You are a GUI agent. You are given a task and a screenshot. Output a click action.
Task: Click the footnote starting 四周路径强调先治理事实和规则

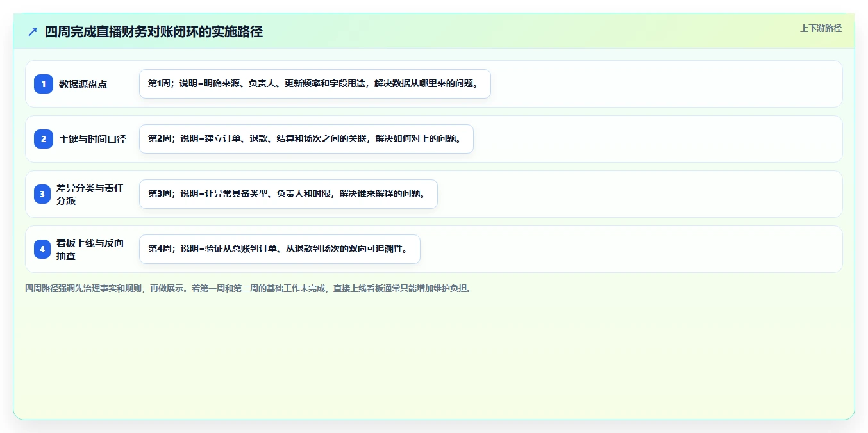(x=249, y=289)
